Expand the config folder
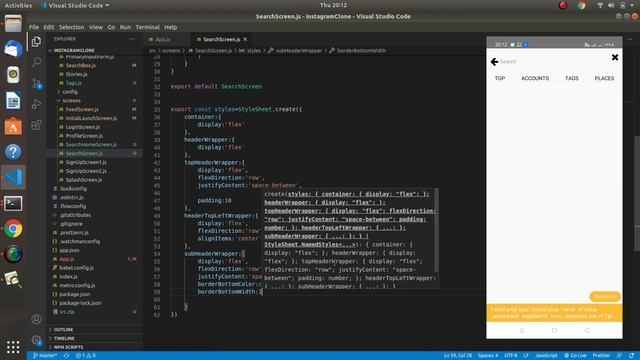Screen dimensions: 640x360 click(x=70, y=92)
